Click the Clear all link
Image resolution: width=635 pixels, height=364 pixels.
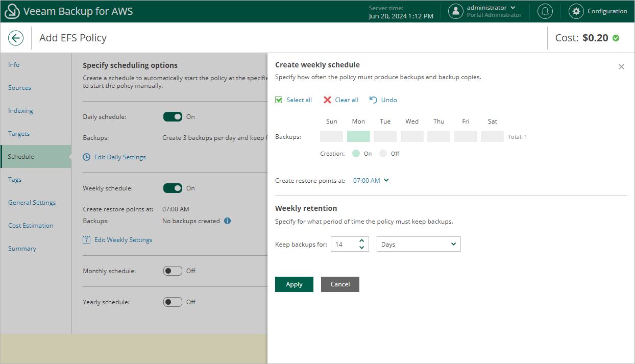click(x=347, y=100)
